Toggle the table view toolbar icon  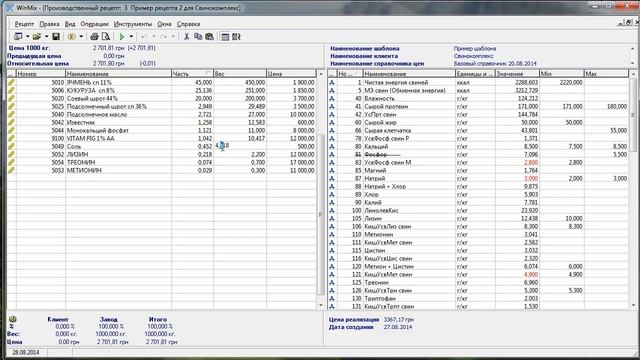(225, 37)
